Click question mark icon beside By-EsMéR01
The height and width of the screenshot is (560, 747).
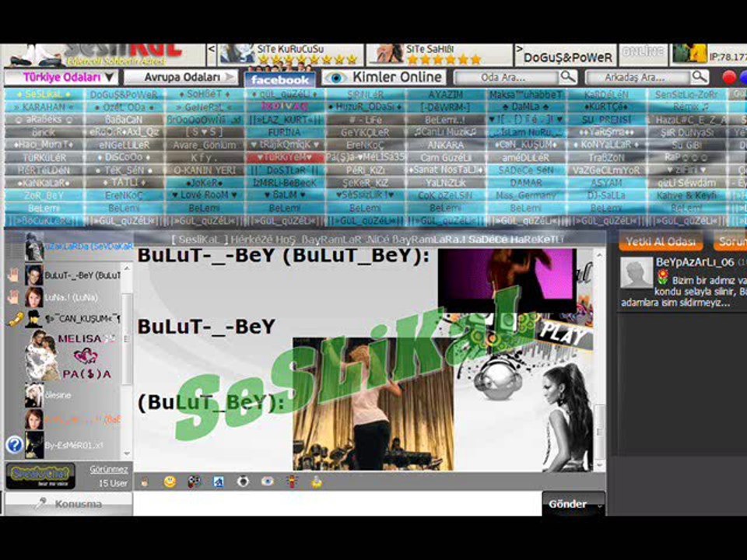tap(14, 445)
